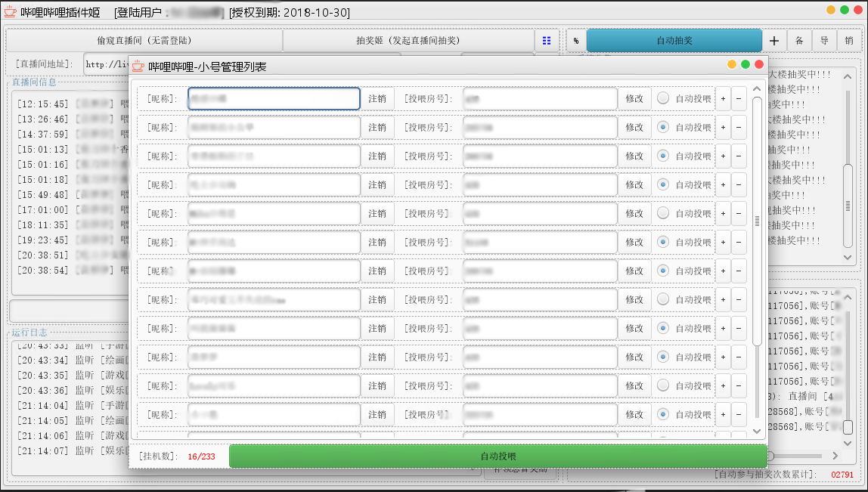Click the − icon in the first row
Viewport: 868px width, 492px height.
pyautogui.click(x=739, y=98)
